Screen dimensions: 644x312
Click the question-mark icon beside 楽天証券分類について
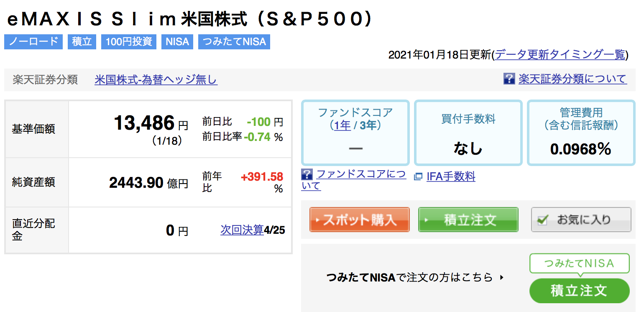coord(509,79)
